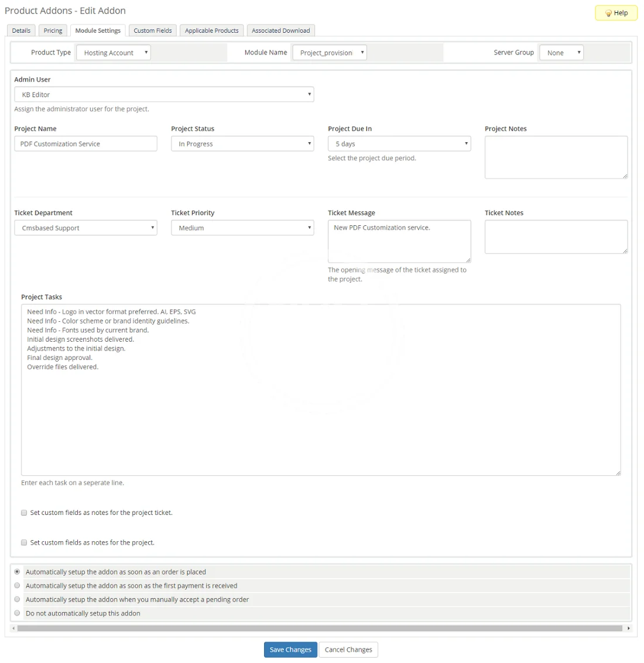Choose 'Do not automatically setup this addon'
This screenshot has width=644, height=663.
[17, 613]
